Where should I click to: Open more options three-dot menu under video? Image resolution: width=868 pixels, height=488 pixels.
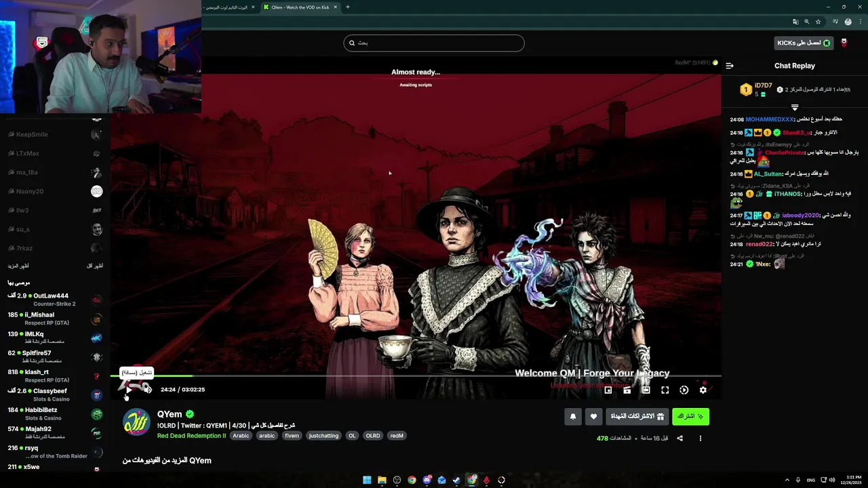tap(701, 439)
